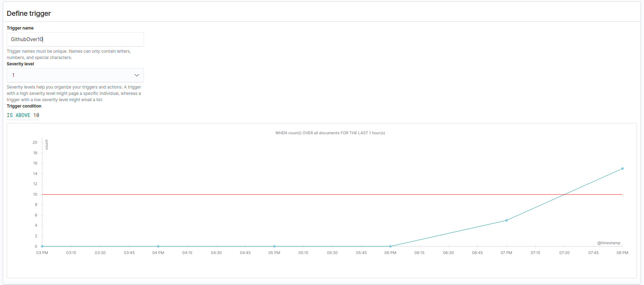This screenshot has height=285, width=644.
Task: Click the data point at 03 PM
Action: [42, 246]
